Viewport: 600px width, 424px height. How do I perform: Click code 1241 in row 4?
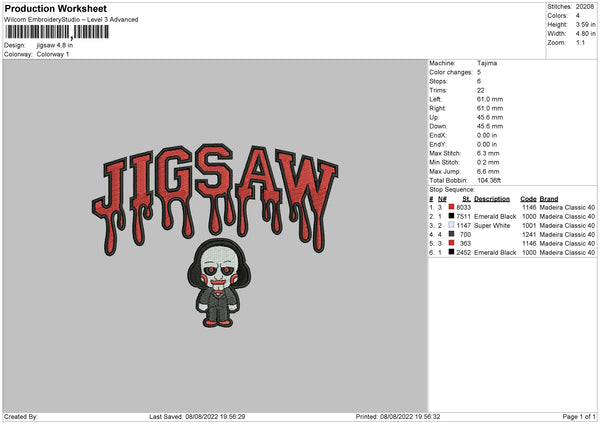pyautogui.click(x=529, y=235)
